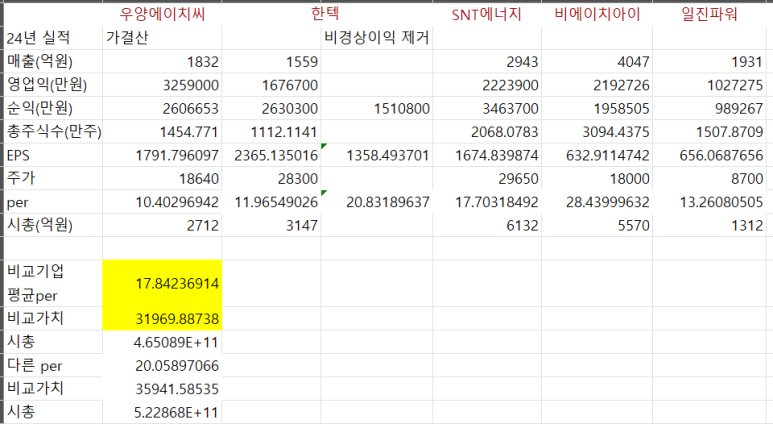Click stock price cell 29650
Viewport: 773px width, 424px height.
[487, 178]
